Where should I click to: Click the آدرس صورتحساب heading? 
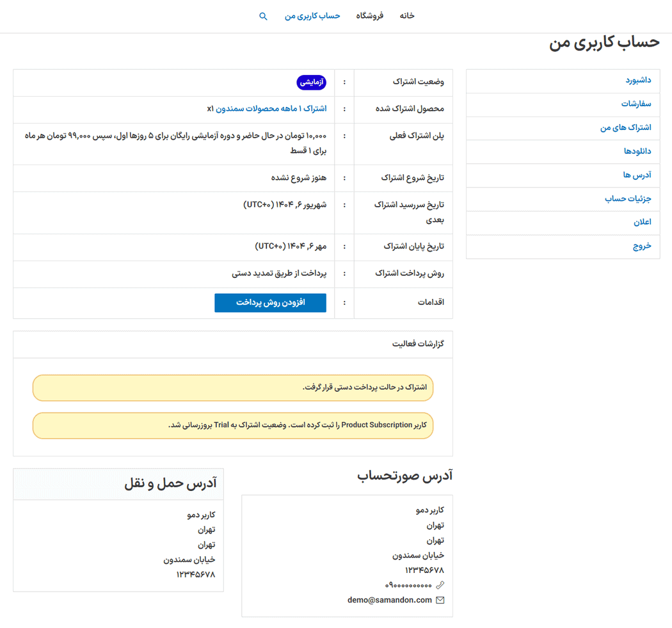tap(404, 476)
